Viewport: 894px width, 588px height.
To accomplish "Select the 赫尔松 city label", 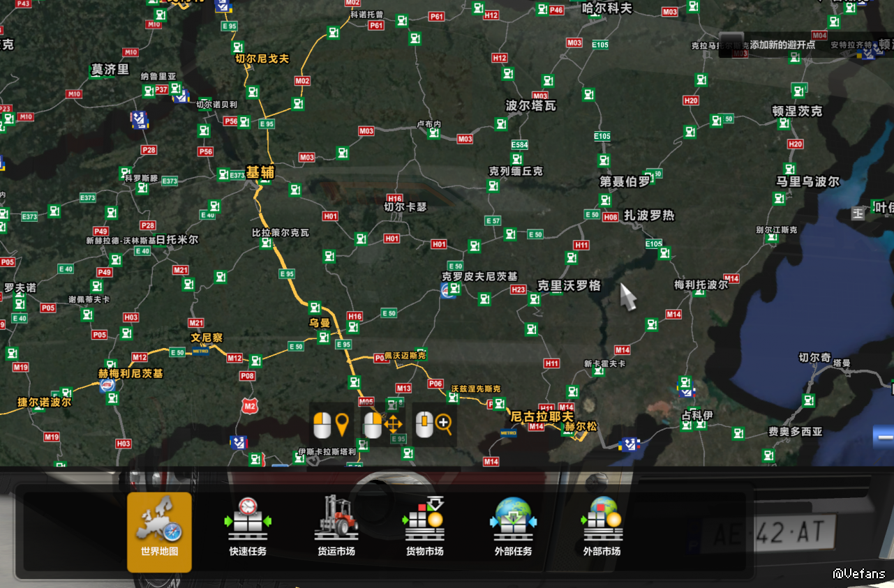I will 581,426.
